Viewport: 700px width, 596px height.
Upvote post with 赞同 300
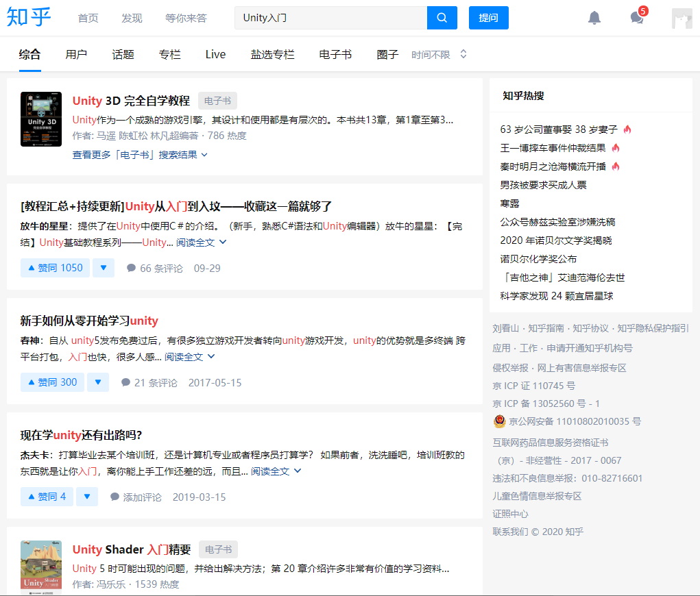point(52,382)
